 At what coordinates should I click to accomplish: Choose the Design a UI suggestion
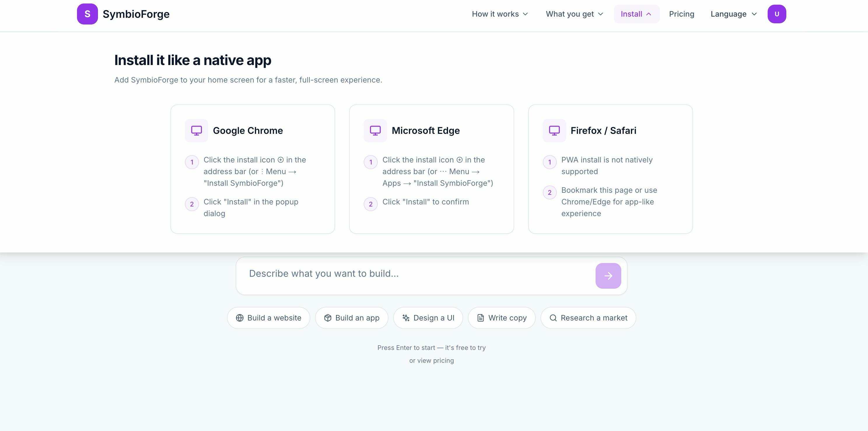[428, 318]
